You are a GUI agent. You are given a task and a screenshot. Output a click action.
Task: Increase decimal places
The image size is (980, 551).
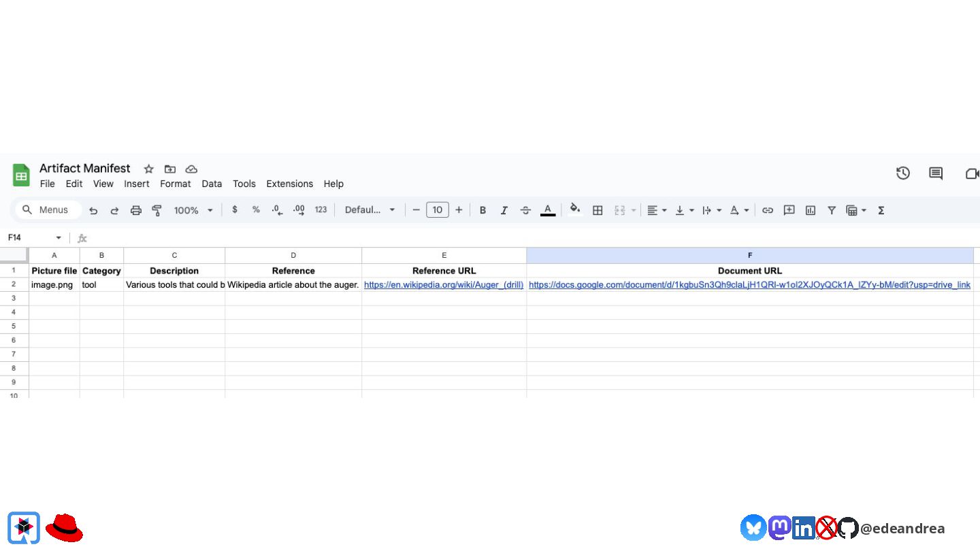pos(299,210)
